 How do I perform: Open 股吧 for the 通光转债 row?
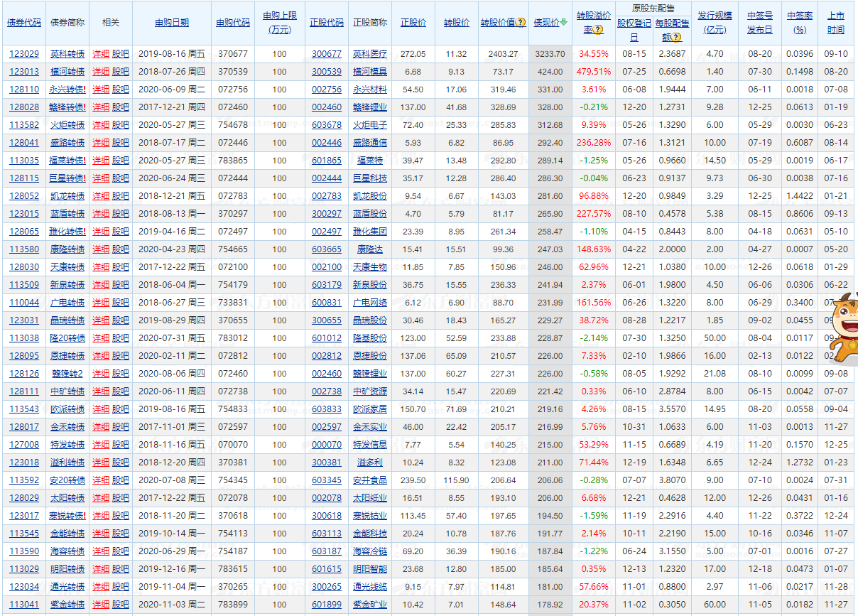click(121, 587)
